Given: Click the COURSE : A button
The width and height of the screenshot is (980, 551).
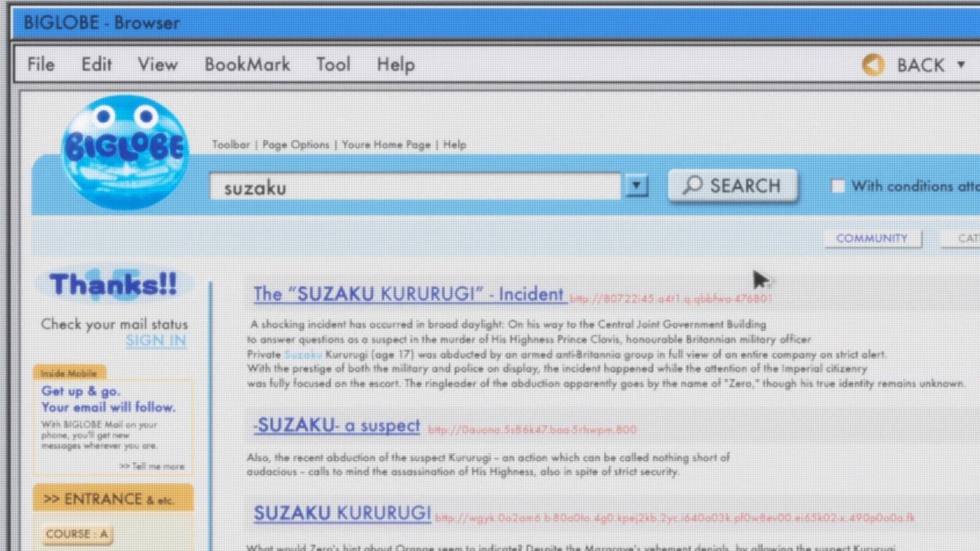Looking at the screenshot, I should (x=77, y=534).
